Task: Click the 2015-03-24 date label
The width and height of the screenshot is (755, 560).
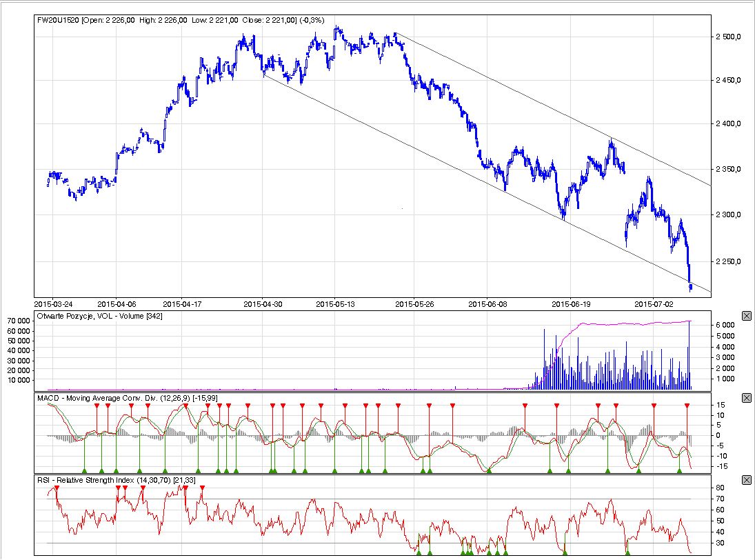Action: point(53,304)
